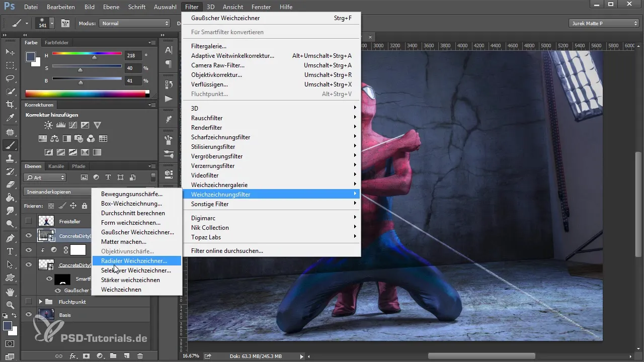Swap foreground and background colors
Viewport: 644px width, 362px height.
(x=15, y=316)
